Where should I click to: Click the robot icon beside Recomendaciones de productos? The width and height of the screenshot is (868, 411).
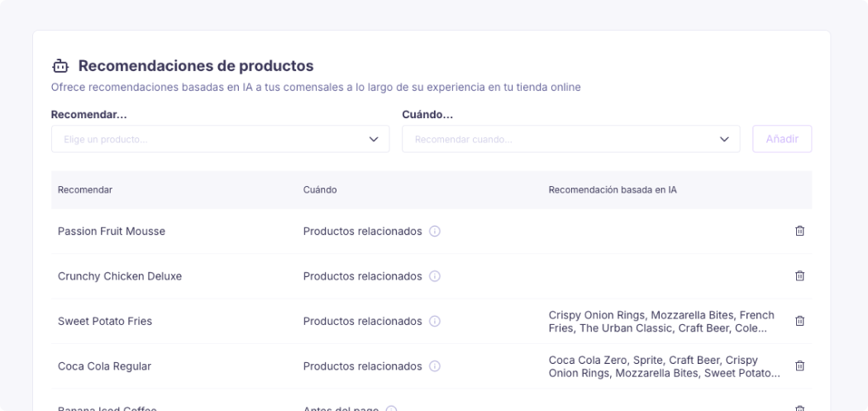[60, 66]
